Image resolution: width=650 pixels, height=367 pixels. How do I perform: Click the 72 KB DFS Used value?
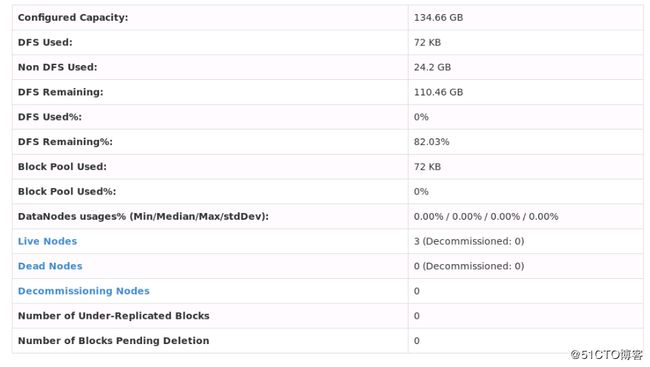[427, 42]
